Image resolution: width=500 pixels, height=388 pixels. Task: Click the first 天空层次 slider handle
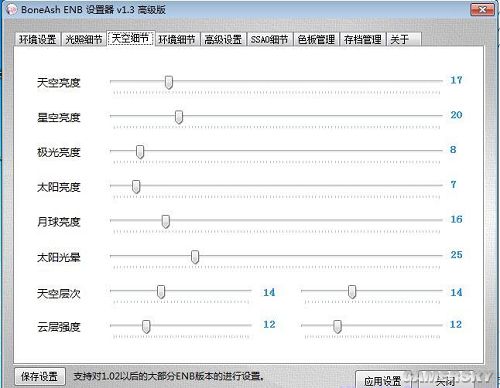161,292
